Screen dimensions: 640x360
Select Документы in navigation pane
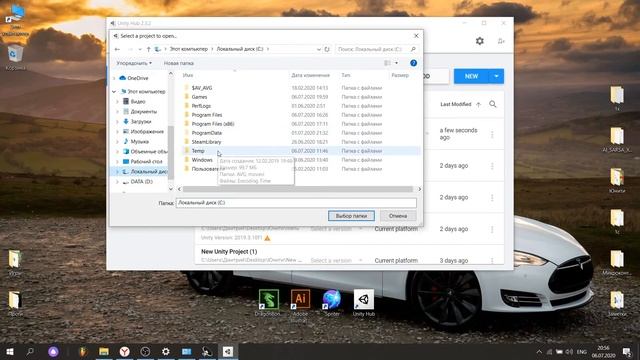coord(143,111)
